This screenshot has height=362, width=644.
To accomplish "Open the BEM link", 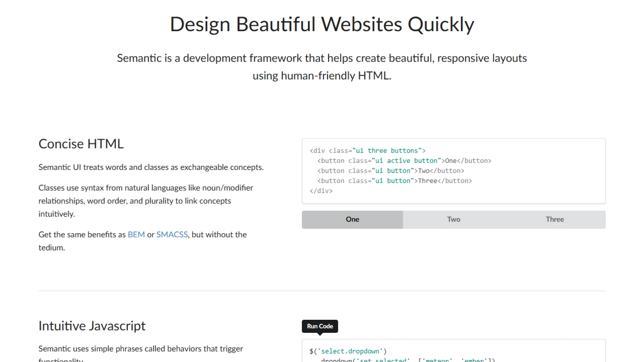I will (x=136, y=234).
